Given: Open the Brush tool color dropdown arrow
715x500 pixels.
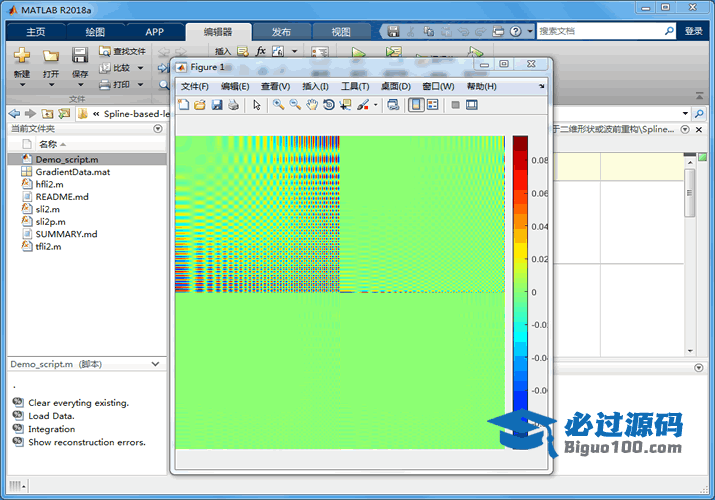Looking at the screenshot, I should 375,105.
